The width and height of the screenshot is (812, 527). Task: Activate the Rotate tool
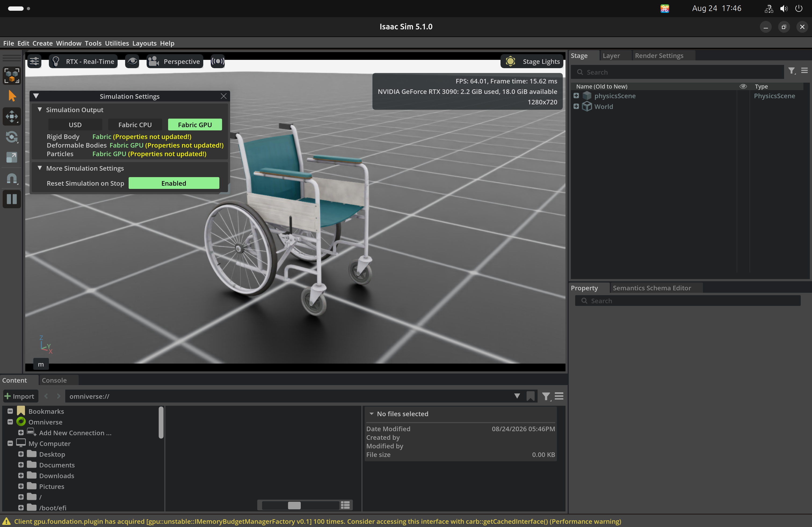[12, 137]
